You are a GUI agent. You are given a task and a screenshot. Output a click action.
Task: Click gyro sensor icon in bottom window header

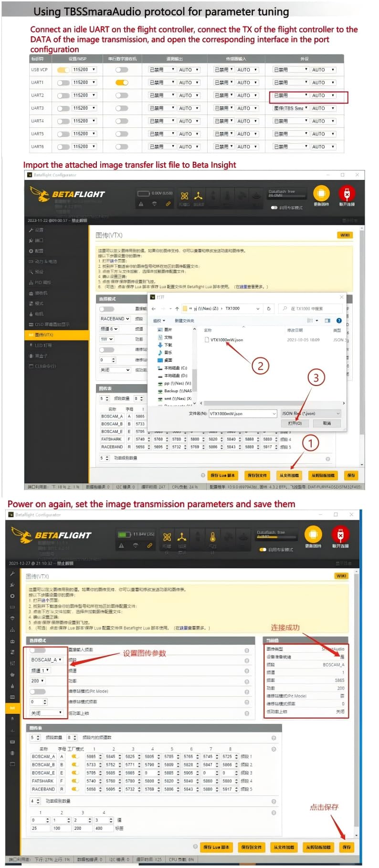(167, 537)
